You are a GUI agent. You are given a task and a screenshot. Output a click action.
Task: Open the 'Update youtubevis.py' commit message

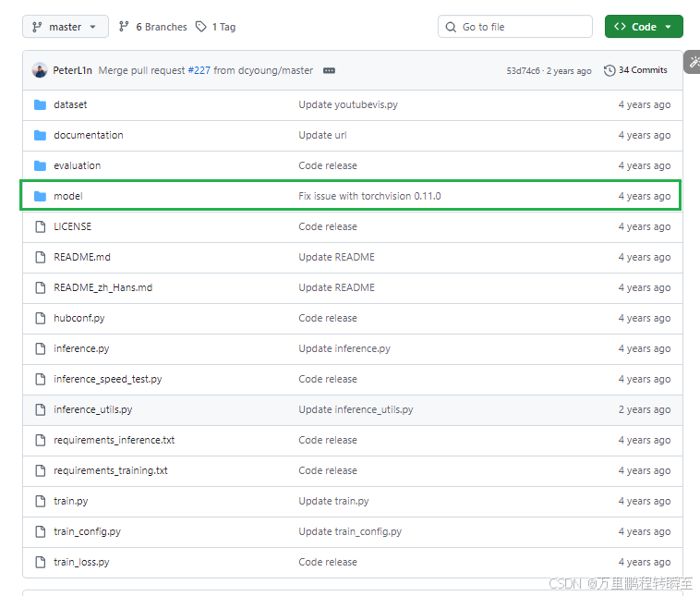tap(348, 104)
